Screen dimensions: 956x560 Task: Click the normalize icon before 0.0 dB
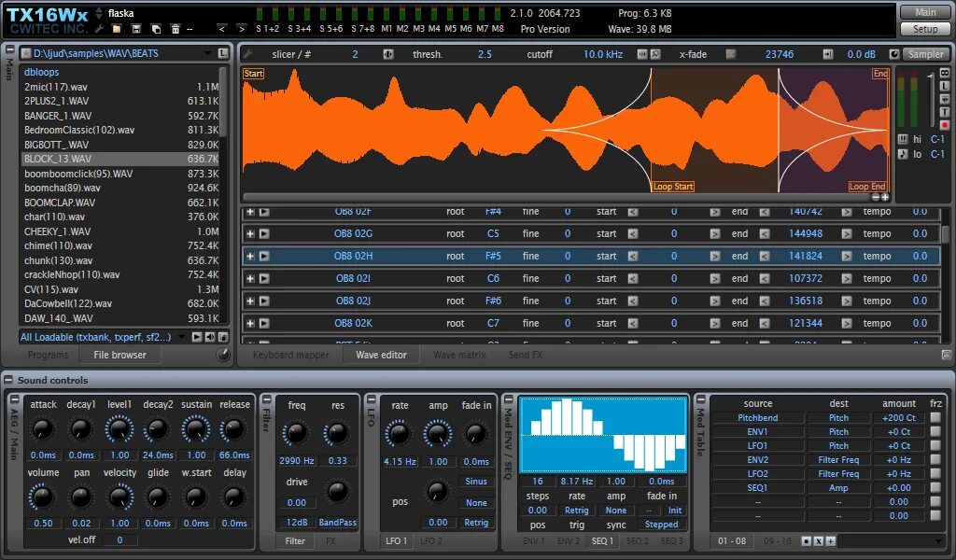(827, 54)
